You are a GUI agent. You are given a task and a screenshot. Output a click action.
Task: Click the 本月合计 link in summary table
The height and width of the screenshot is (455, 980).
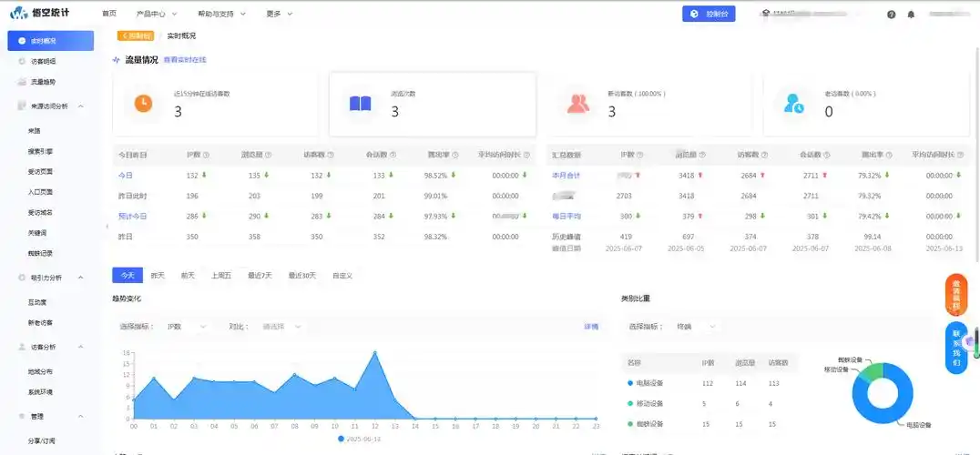(x=567, y=176)
